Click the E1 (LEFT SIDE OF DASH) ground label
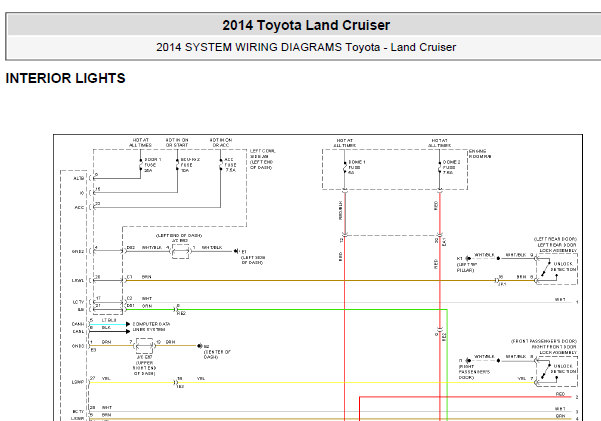601x421 pixels. [253, 258]
